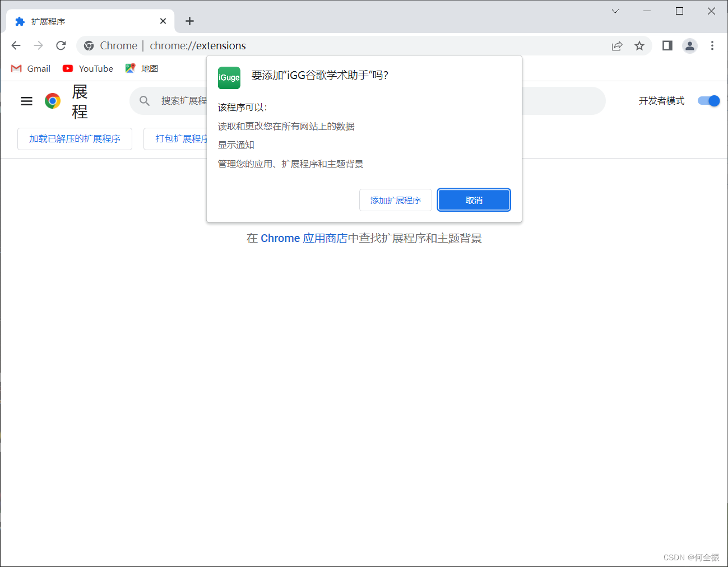Click the 开发者模式 label

pyautogui.click(x=662, y=101)
